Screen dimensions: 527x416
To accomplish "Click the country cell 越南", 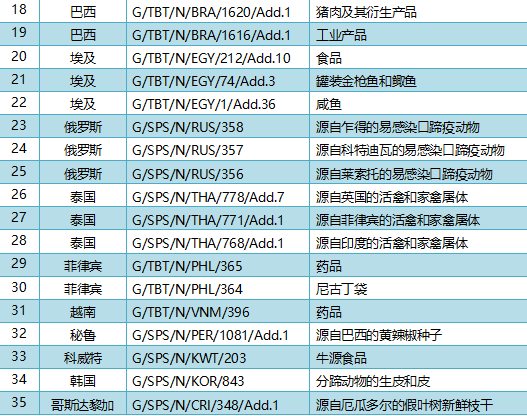I will pos(83,313).
